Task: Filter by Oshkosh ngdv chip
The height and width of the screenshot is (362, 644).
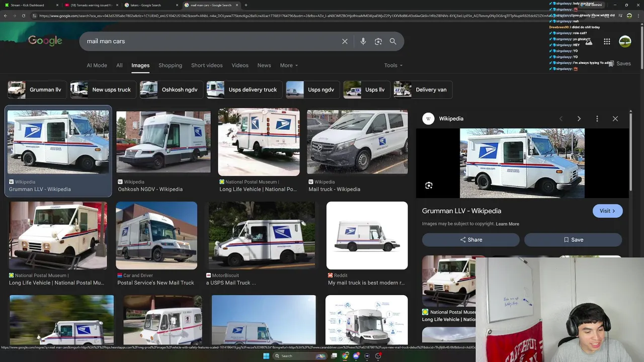Action: point(171,89)
